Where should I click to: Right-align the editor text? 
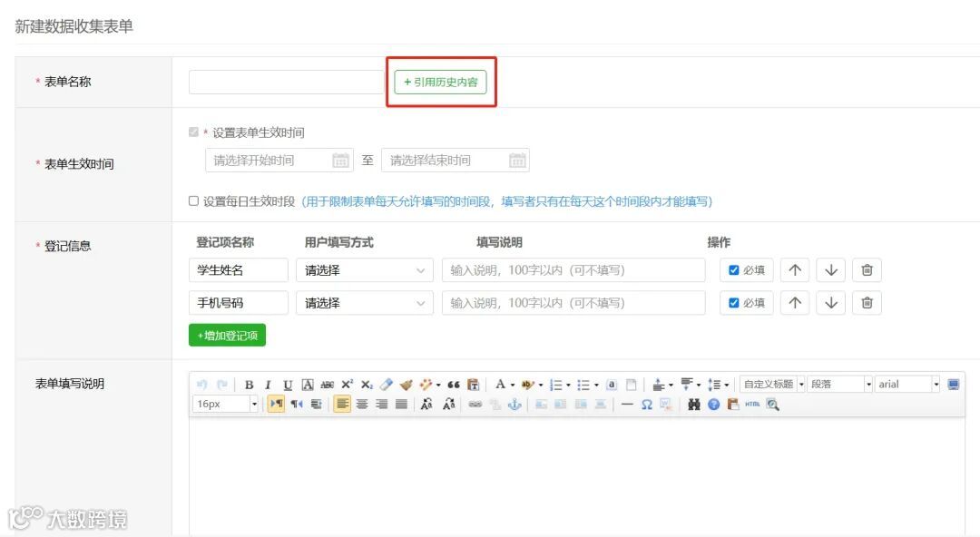[x=381, y=405]
